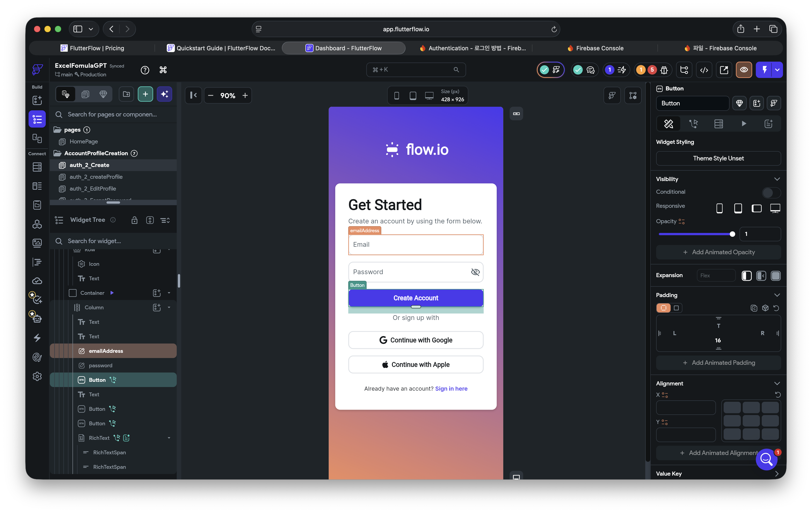812x513 pixels.
Task: Toggle tablet landscape responsive visibility
Action: pyautogui.click(x=756, y=208)
